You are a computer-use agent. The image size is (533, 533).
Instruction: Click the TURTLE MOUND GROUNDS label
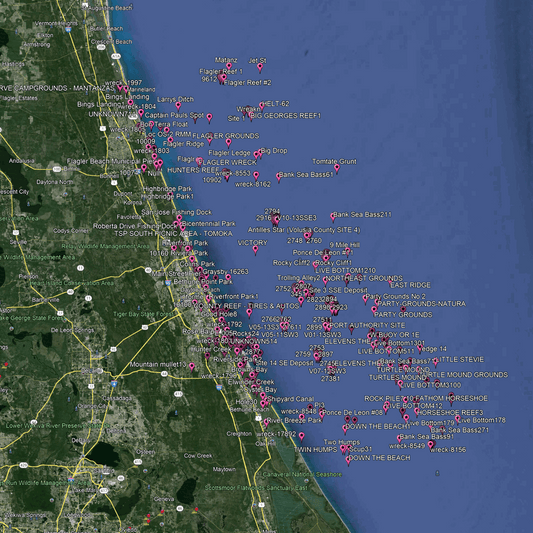point(465,375)
